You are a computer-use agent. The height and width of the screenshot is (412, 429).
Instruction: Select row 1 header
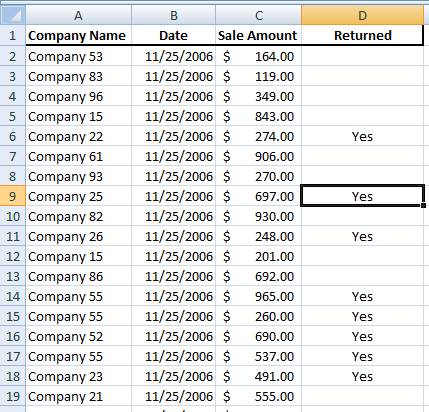click(x=13, y=35)
